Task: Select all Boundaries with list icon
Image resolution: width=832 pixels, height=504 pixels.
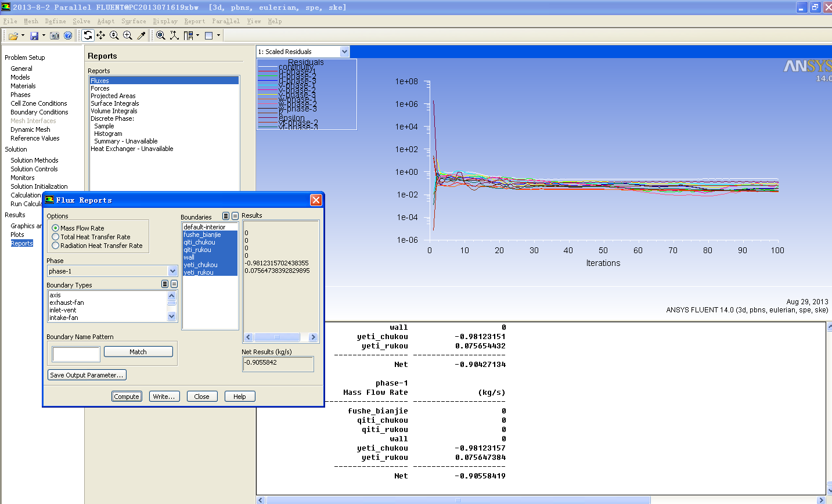Action: (226, 216)
